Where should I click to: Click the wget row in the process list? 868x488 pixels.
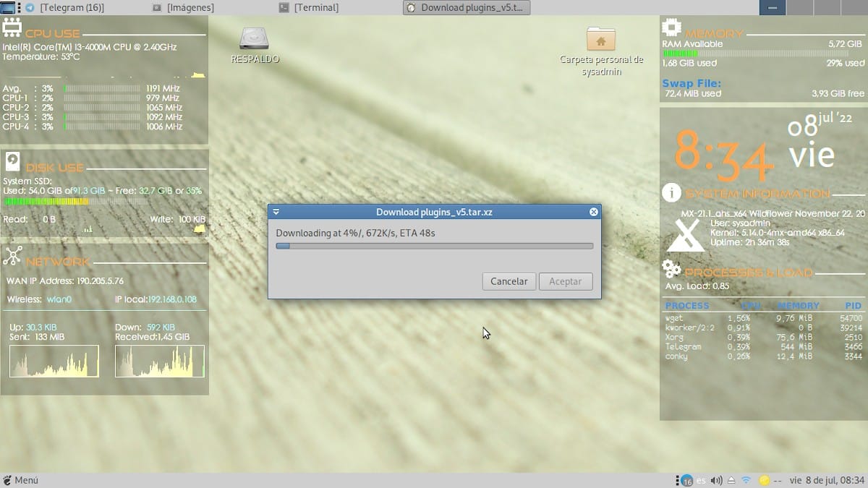764,318
